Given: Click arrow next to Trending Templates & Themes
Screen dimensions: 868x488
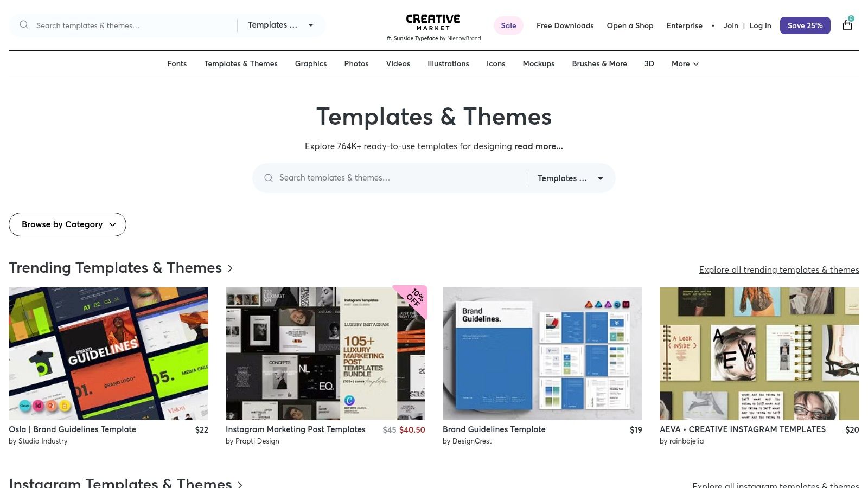Looking at the screenshot, I should click(230, 268).
